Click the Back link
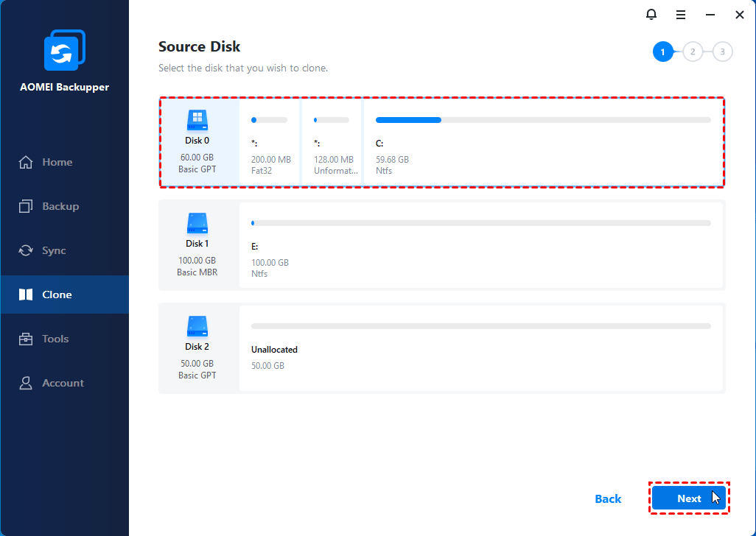This screenshot has width=756, height=536. click(x=607, y=498)
